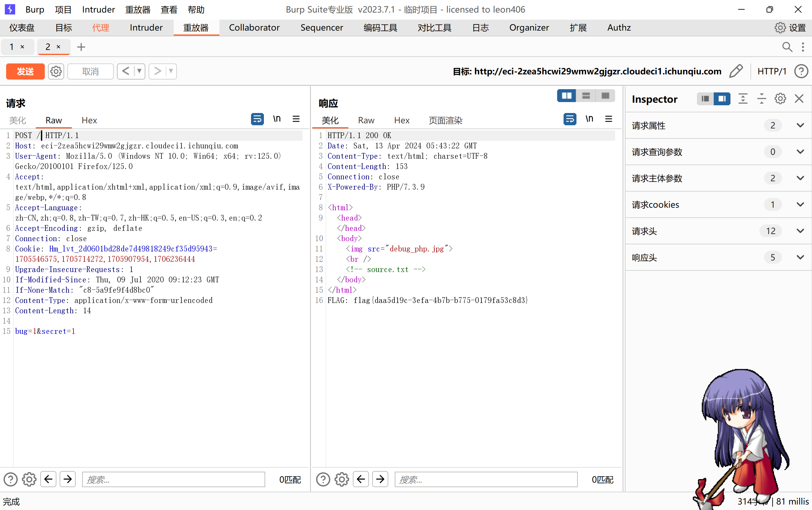This screenshot has height=510, width=812.
Task: Open the Collaborator tool tab
Action: click(254, 28)
